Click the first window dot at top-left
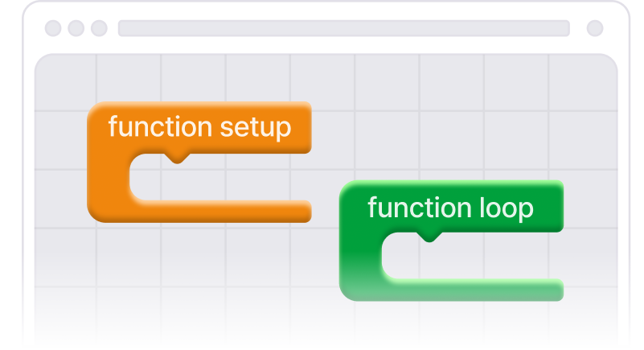Image resolution: width=644 pixels, height=350 pixels. [x=53, y=29]
